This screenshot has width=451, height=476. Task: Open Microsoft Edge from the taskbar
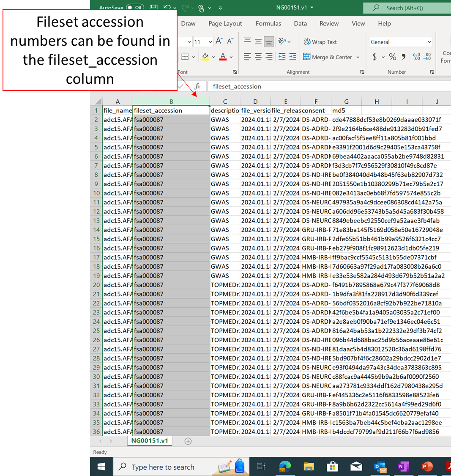click(x=285, y=467)
